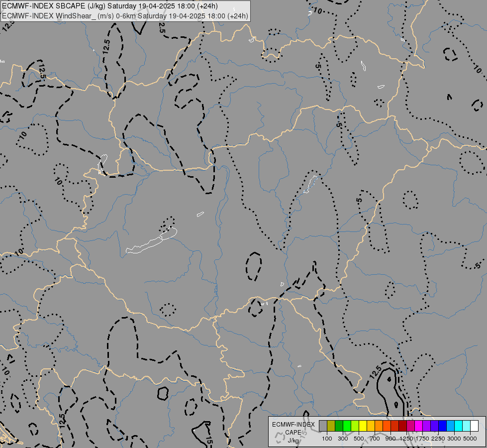The image size is (487, 448).
Task: Click the CAPE label in the legend
Action: 293,433
